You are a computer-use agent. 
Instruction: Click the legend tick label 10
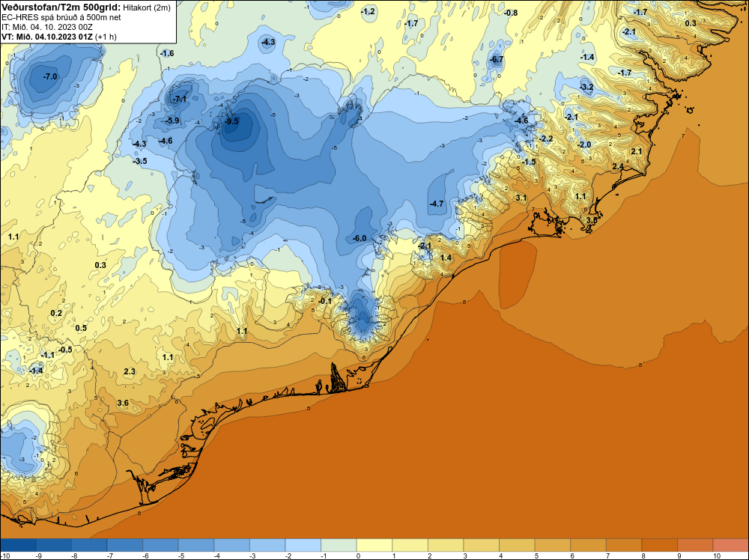click(717, 556)
